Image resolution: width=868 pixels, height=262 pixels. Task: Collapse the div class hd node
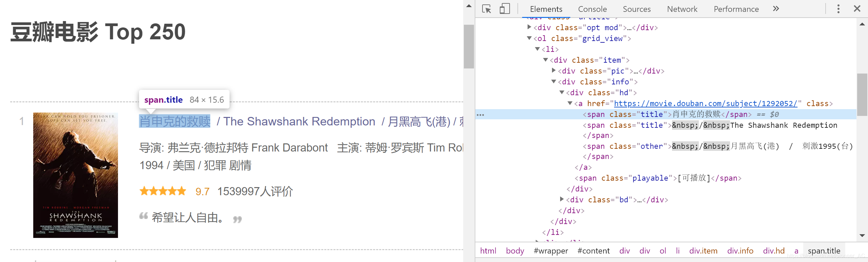tap(562, 93)
